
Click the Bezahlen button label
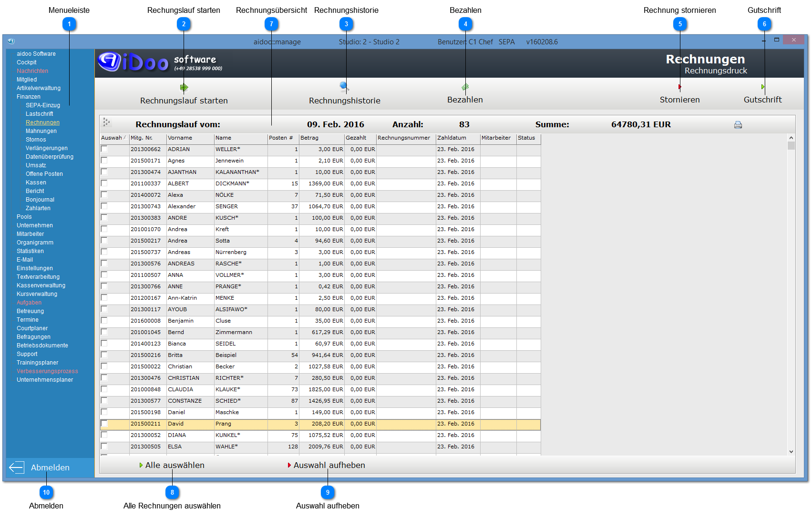[465, 100]
